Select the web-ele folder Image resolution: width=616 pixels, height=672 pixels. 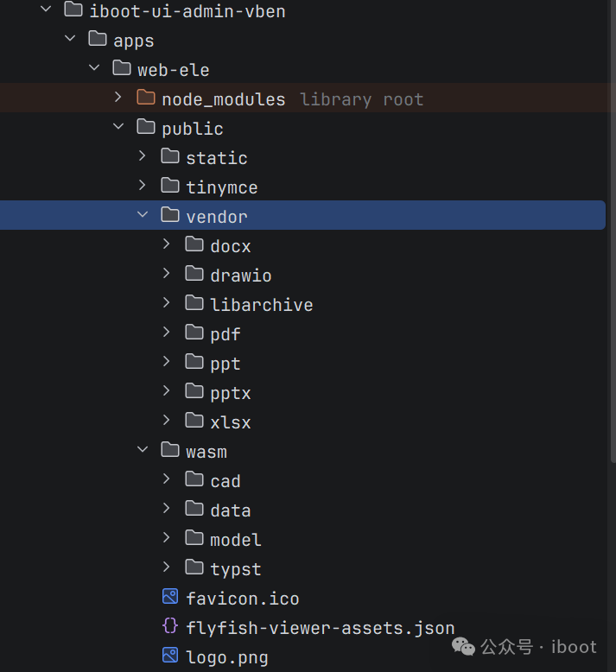pos(173,70)
